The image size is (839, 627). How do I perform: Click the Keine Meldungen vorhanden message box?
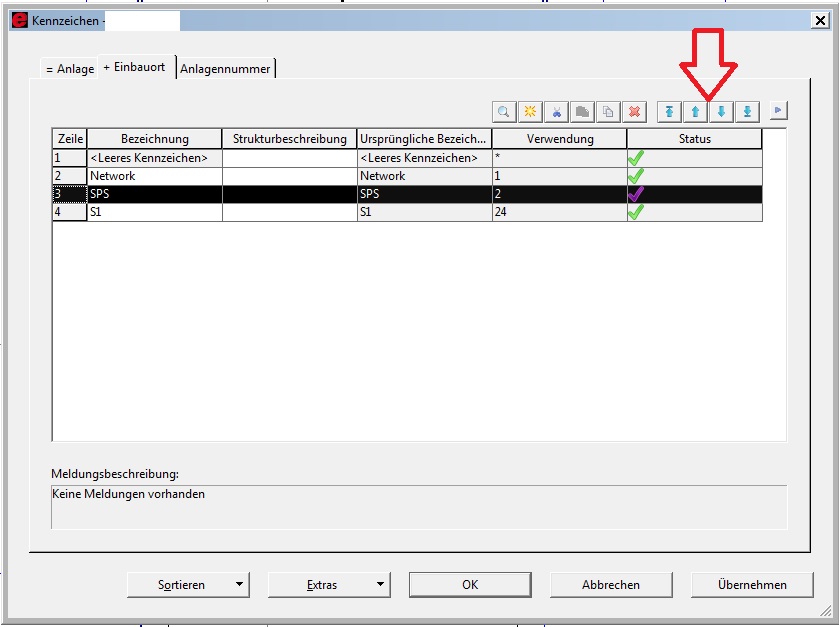pos(419,507)
